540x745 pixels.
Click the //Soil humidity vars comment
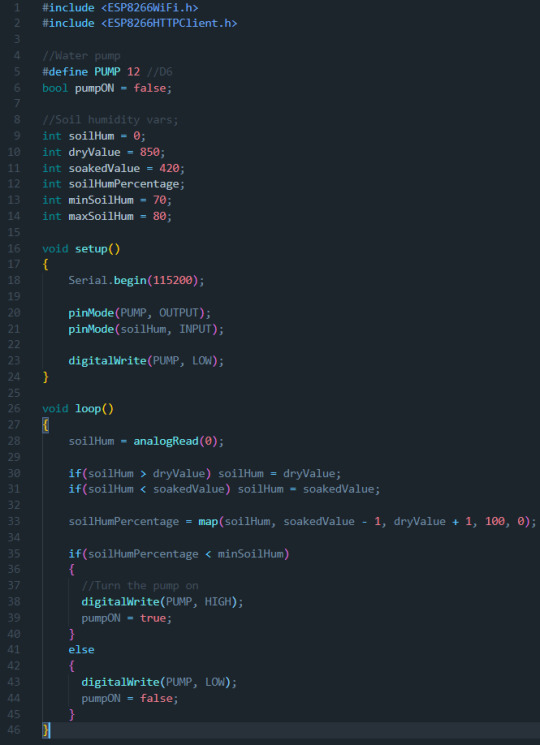tap(110, 120)
